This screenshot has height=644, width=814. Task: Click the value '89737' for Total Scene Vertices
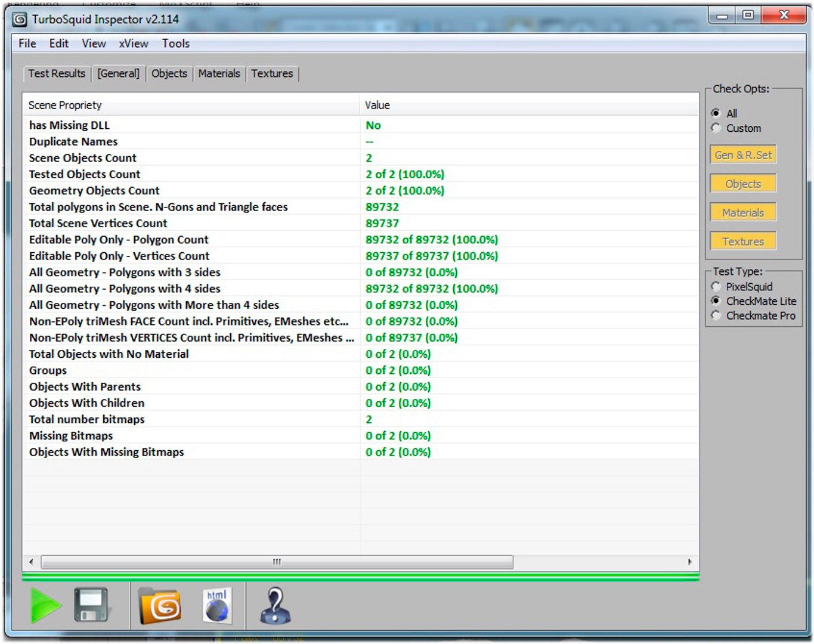(x=382, y=223)
